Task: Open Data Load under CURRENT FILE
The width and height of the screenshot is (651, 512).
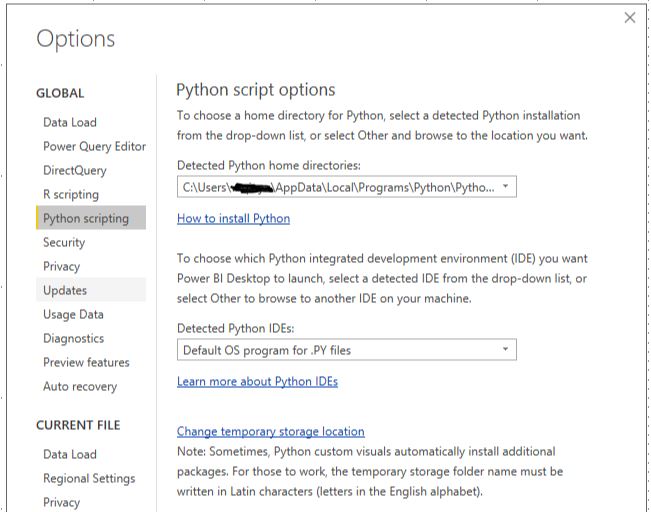Action: [70, 454]
